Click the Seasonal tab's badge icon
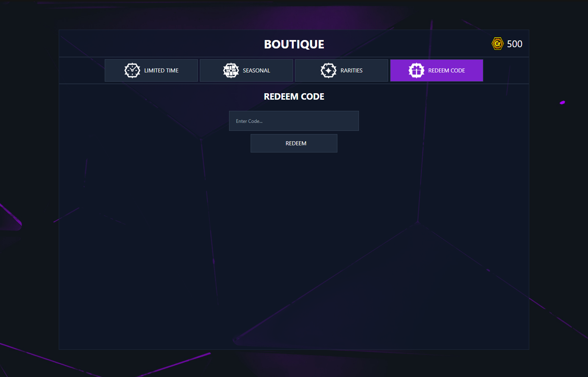 [231, 70]
